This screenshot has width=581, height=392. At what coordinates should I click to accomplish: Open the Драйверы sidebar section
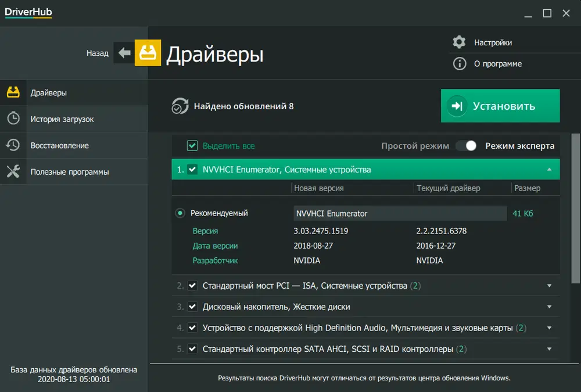[x=49, y=93]
